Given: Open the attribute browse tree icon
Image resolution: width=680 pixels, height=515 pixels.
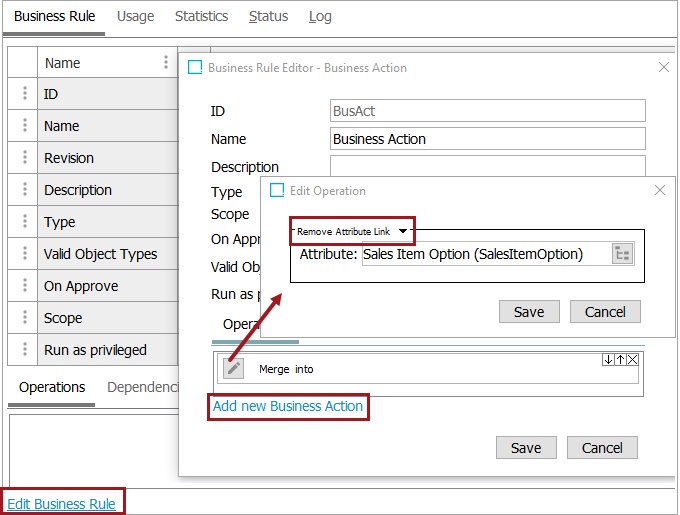Looking at the screenshot, I should [622, 254].
